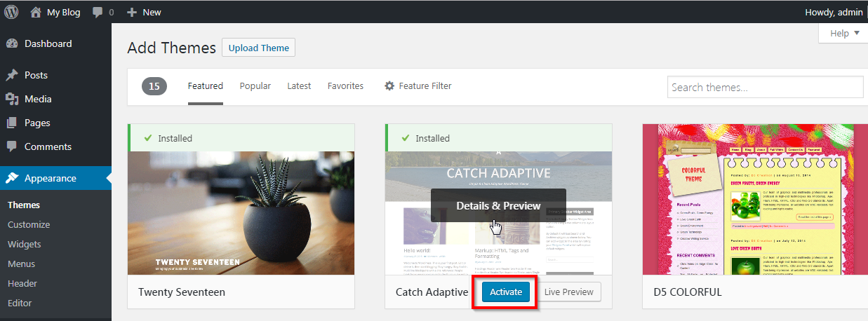
Task: Click the Comments icon in sidebar
Action: point(12,146)
